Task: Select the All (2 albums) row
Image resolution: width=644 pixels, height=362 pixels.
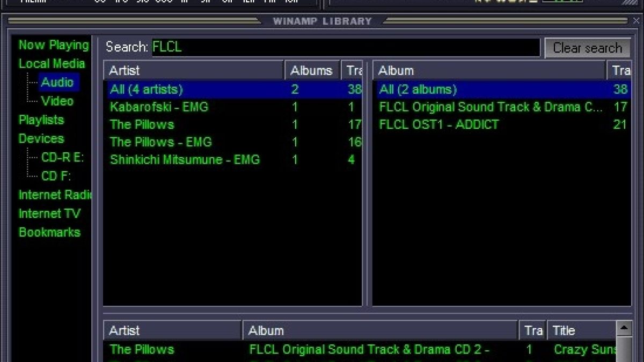Action: [502, 89]
